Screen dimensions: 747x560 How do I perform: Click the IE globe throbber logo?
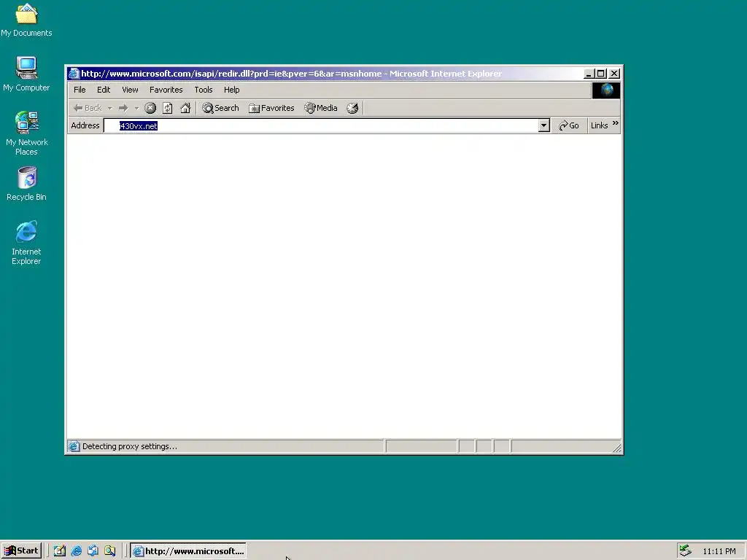point(606,90)
